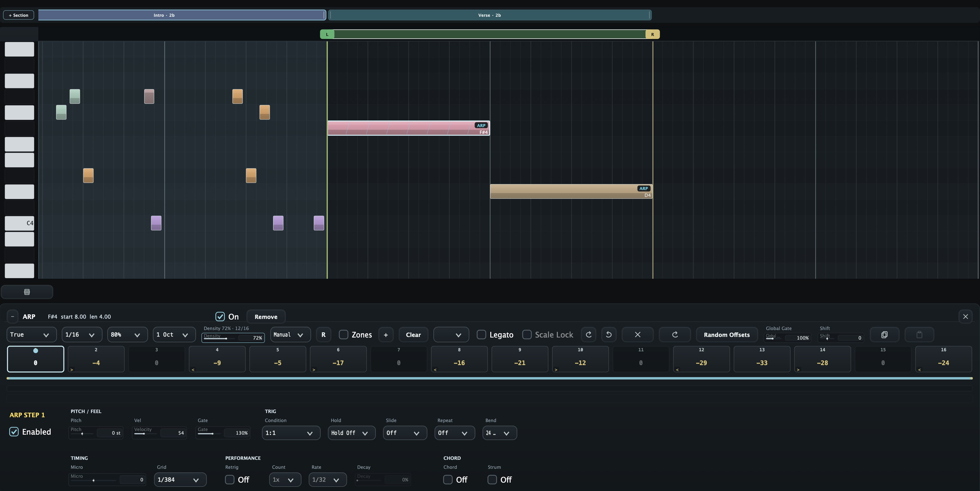Open the Count 1x dropdown

coord(285,480)
